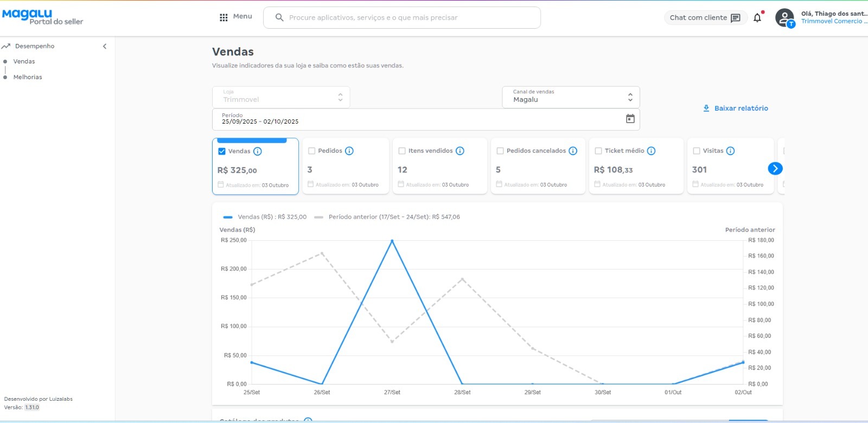Check the Ticket médio checkbox

[598, 151]
